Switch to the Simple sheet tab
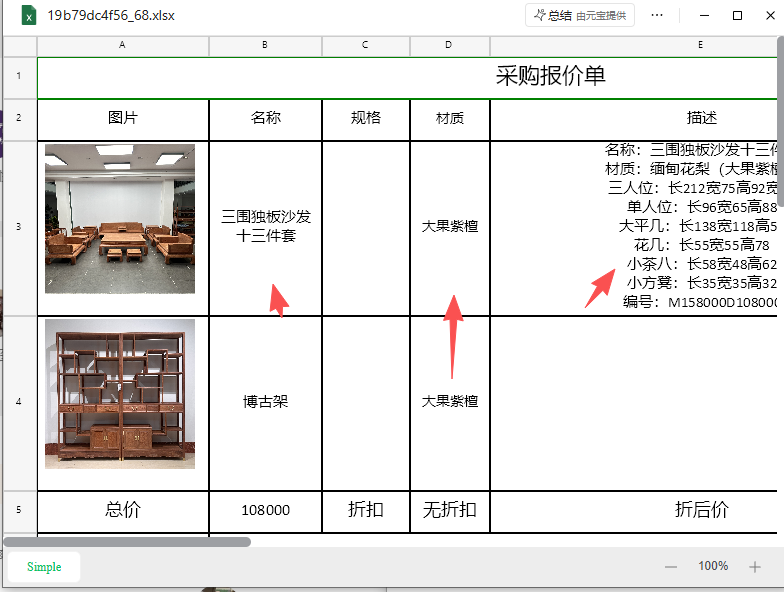Screen dimensions: 784x592 pos(44,567)
